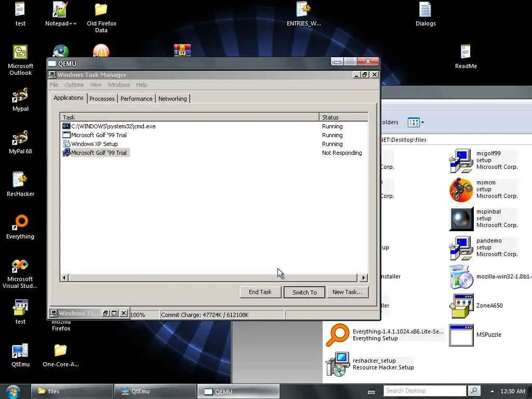Image resolution: width=532 pixels, height=399 pixels.
Task: Switch to QtEmu taskbar button
Action: [x=155, y=391]
